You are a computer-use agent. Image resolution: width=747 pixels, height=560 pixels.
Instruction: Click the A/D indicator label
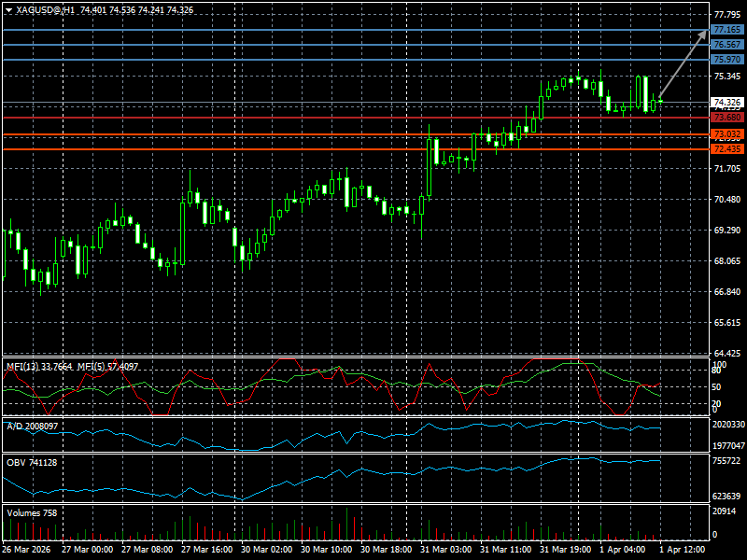tap(32, 426)
